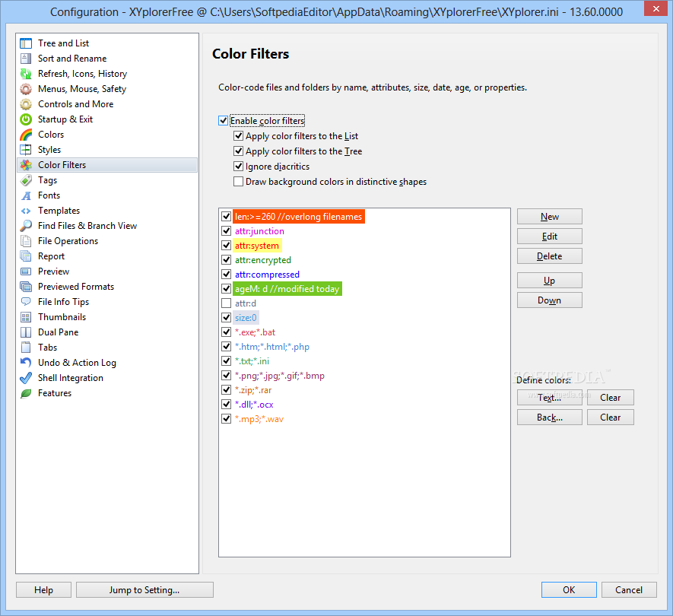Click the Refresh, Icons, History icon
Screen dimensions: 673x616
point(26,74)
